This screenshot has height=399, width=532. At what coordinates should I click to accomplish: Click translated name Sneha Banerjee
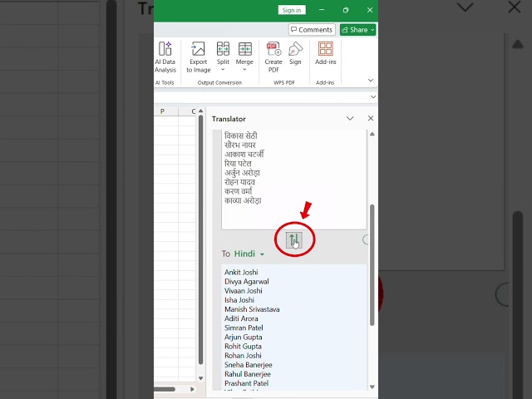(x=249, y=365)
